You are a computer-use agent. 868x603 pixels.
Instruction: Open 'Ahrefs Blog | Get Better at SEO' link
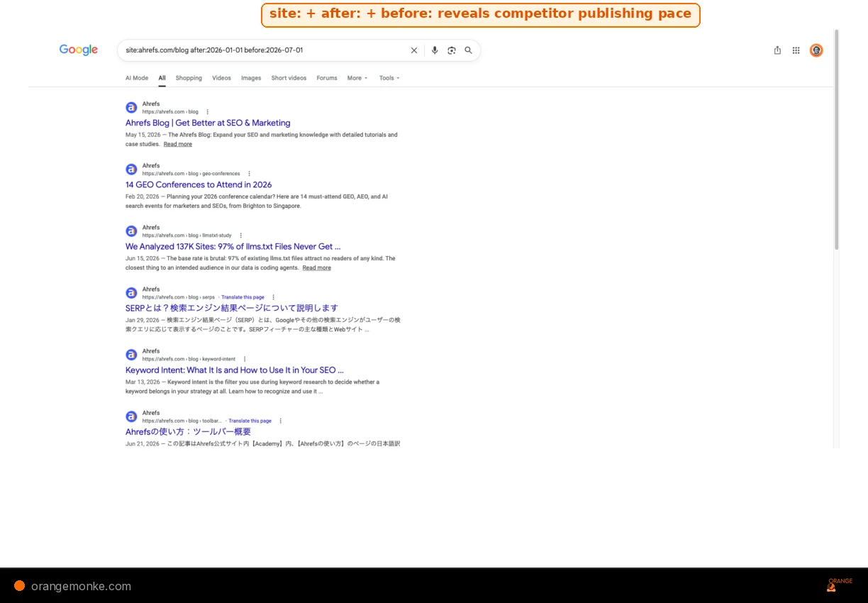208,123
